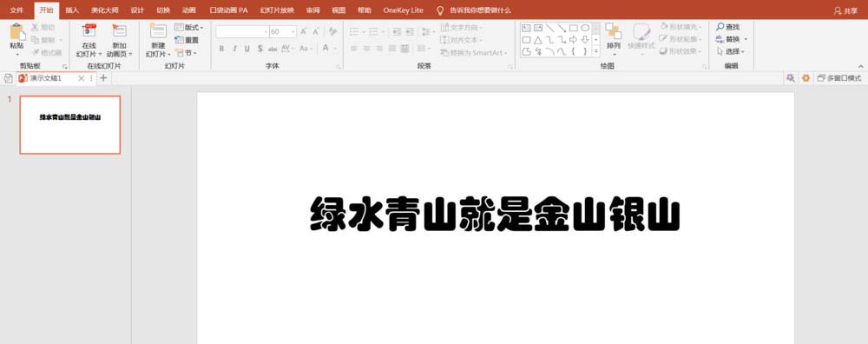Switch to the 幻灯片放映 Slide Show tab

(x=277, y=10)
